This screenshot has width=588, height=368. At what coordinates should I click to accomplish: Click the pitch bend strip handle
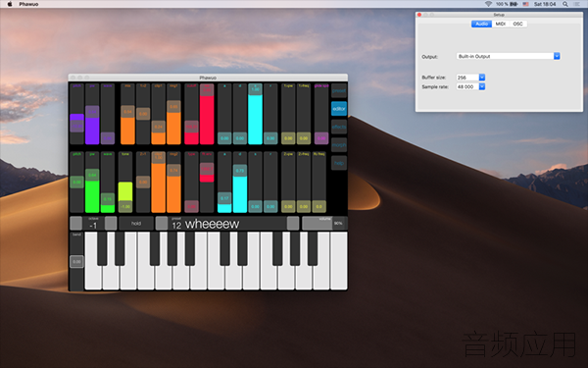76,261
